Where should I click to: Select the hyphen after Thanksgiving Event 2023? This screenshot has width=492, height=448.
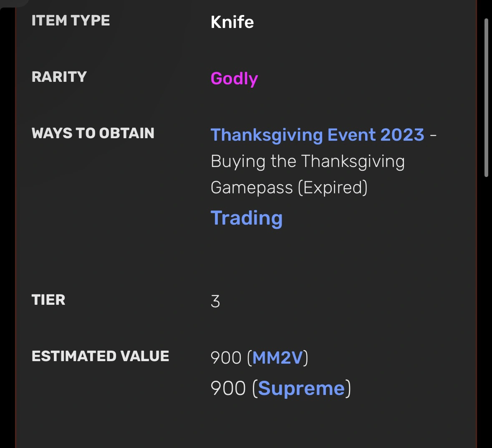(434, 134)
